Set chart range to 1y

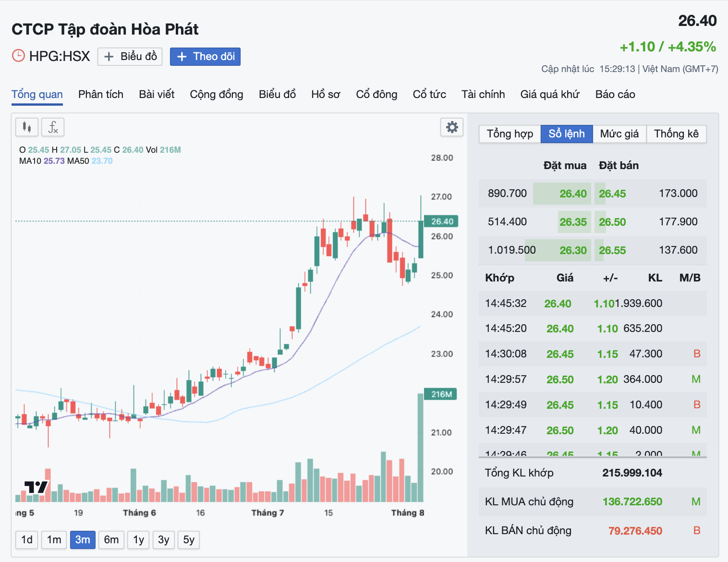139,540
